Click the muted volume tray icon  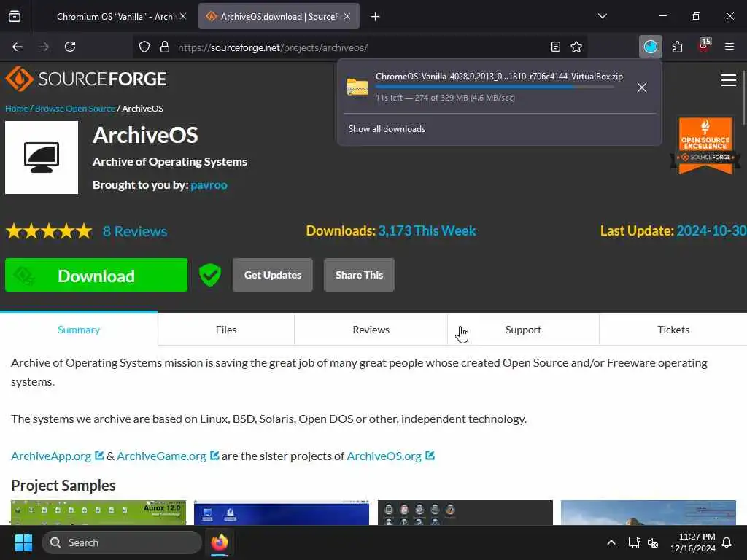coord(653,542)
